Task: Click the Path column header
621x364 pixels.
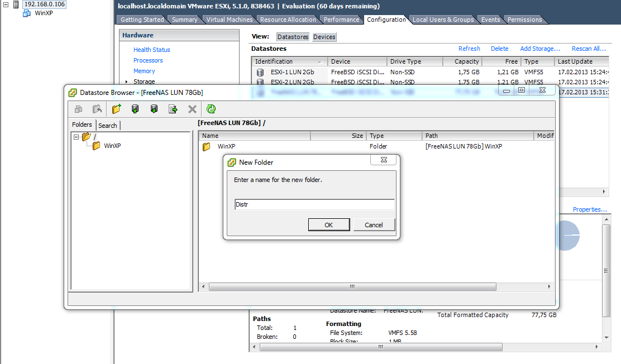Action: click(477, 136)
